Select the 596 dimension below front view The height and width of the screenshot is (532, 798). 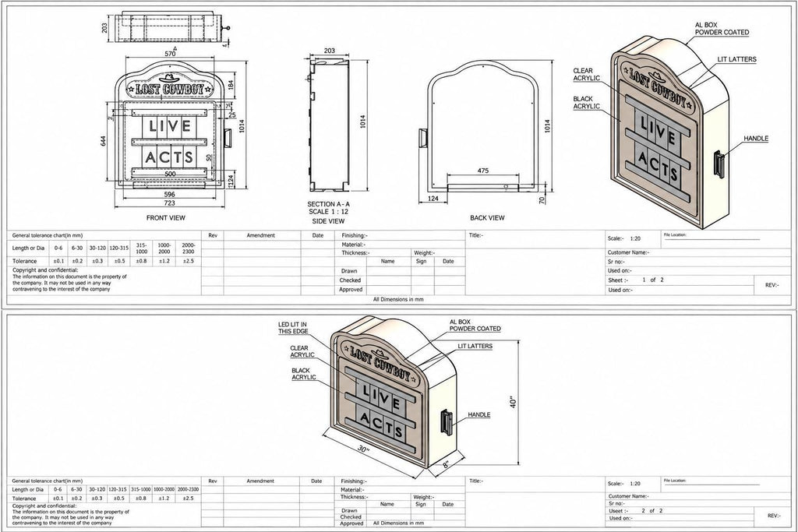click(x=169, y=194)
